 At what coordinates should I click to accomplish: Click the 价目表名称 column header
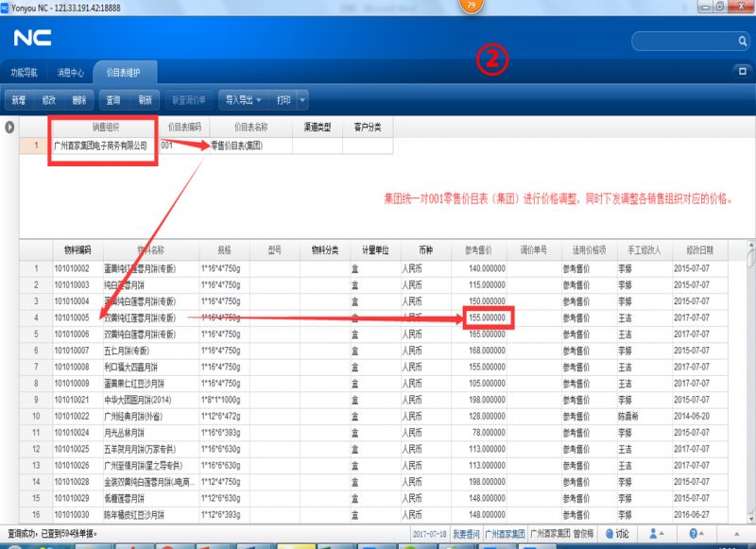point(250,128)
